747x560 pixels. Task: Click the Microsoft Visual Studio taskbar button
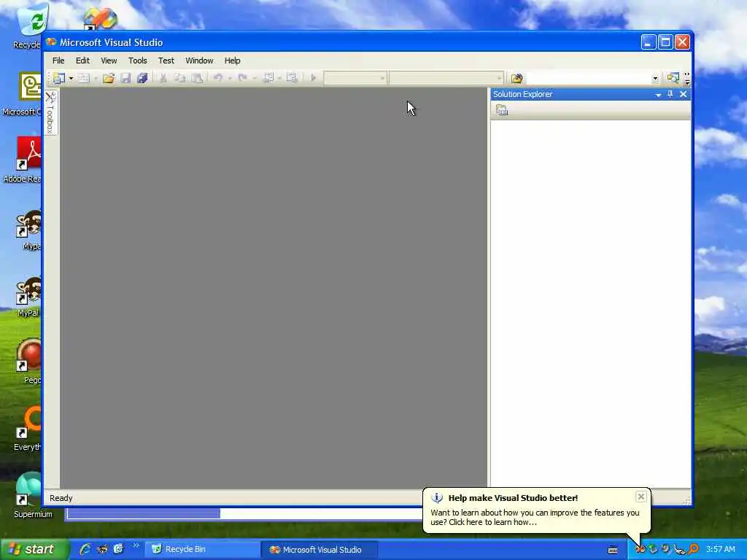point(320,550)
